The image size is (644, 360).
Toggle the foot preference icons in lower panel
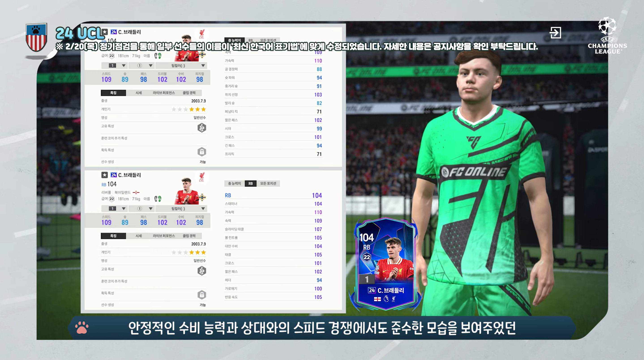tap(158, 199)
